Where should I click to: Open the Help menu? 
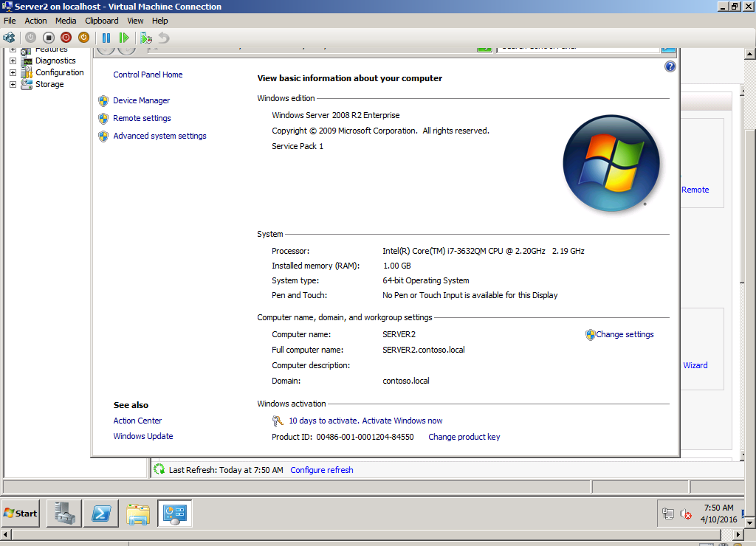click(159, 21)
